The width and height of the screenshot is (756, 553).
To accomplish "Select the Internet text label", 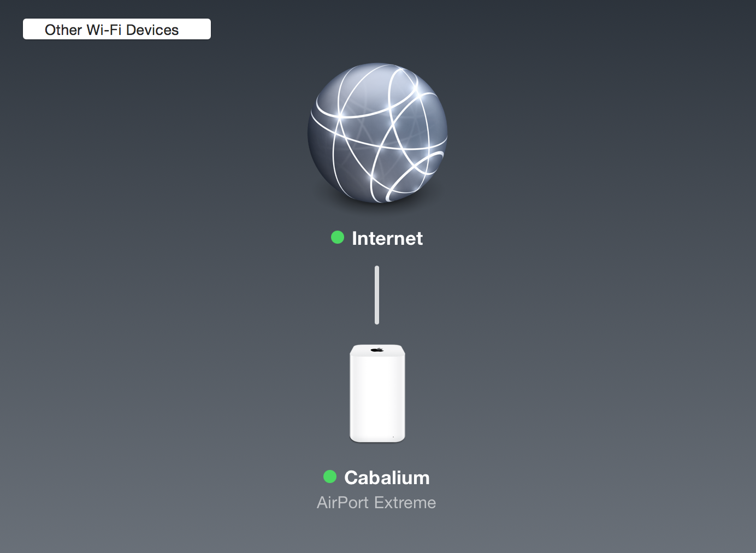I will 387,238.
